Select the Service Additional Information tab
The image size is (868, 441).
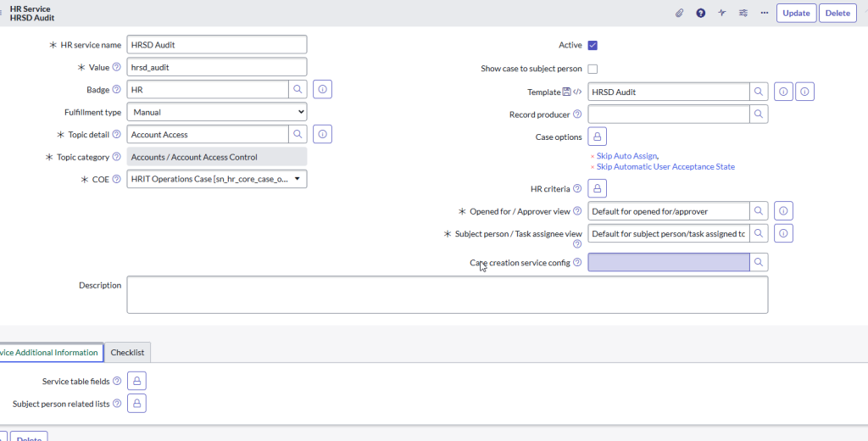pos(49,353)
